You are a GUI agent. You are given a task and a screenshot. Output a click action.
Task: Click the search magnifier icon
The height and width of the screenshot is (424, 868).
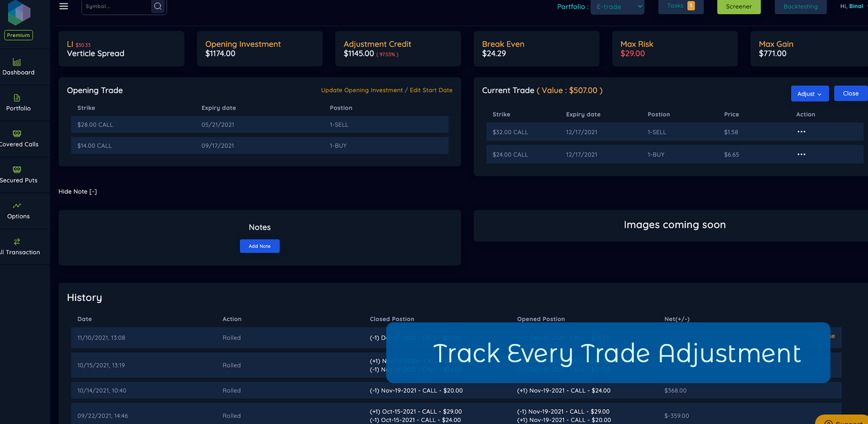pos(158,6)
